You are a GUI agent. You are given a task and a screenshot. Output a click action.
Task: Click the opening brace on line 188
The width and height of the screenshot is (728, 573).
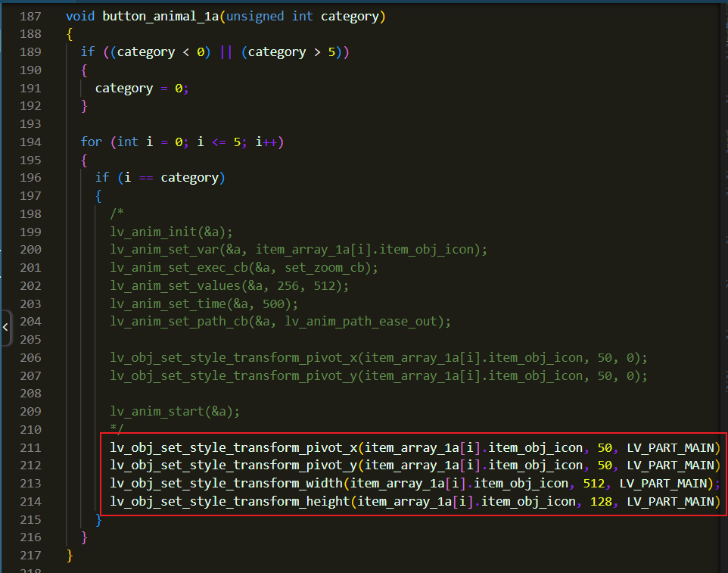pyautogui.click(x=70, y=34)
